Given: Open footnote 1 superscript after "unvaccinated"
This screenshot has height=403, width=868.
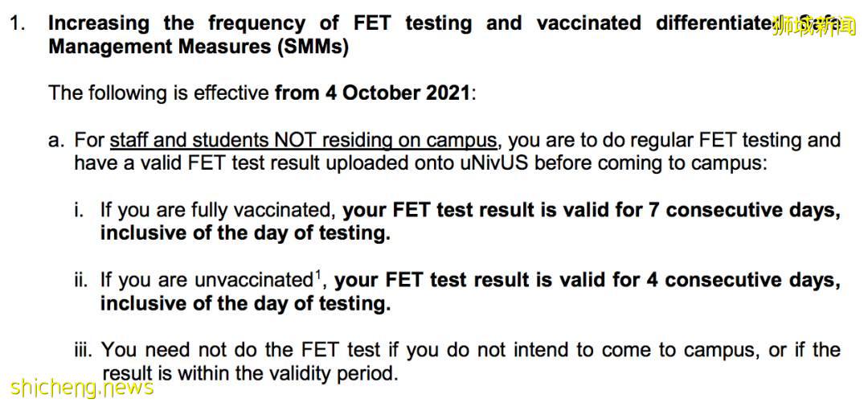Looking at the screenshot, I should click(x=318, y=273).
